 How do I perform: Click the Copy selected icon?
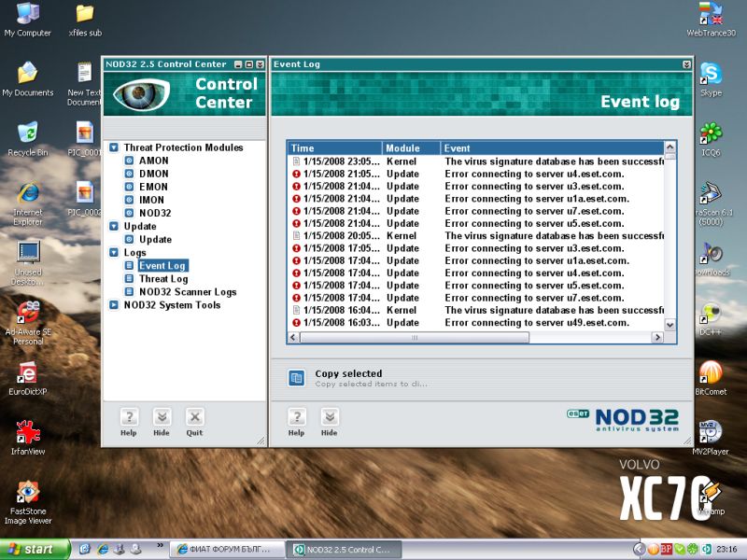(x=296, y=378)
